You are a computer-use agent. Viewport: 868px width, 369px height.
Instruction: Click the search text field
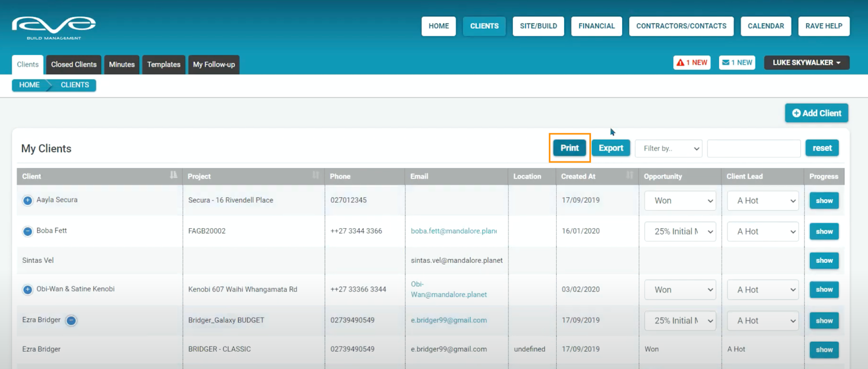(x=754, y=148)
